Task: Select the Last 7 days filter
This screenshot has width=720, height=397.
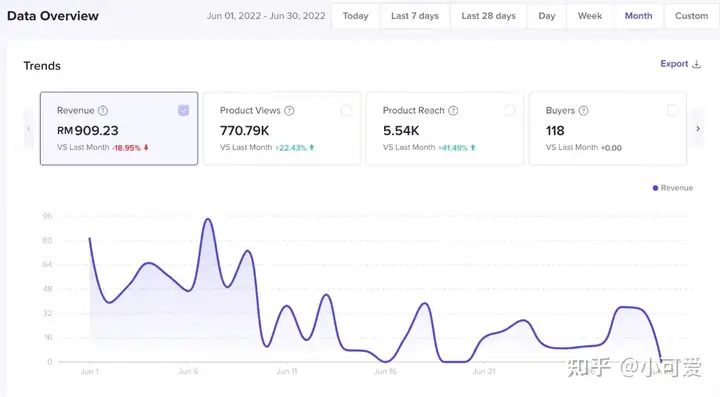Action: pos(415,16)
